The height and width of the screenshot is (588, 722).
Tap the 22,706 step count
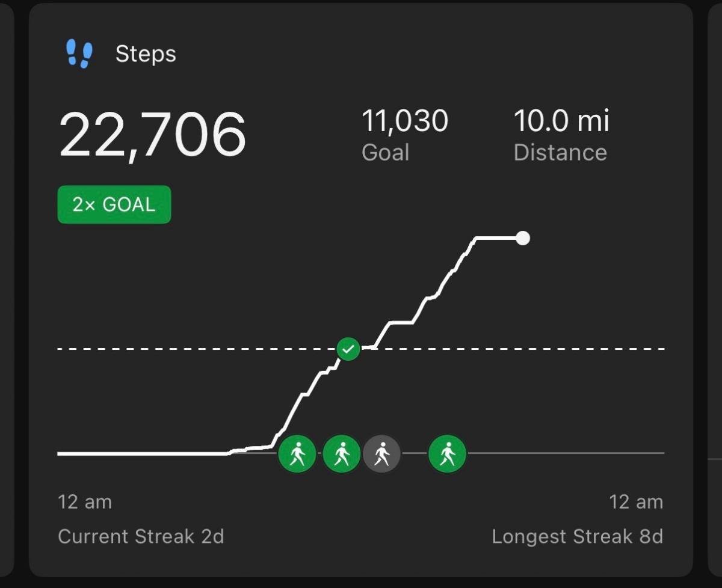click(152, 134)
